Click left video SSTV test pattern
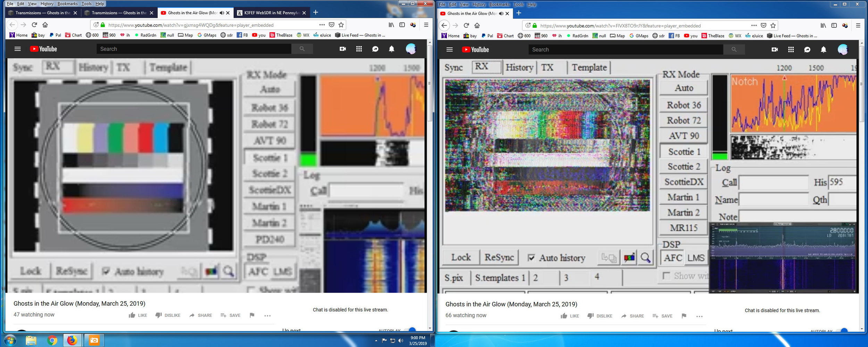 point(123,166)
